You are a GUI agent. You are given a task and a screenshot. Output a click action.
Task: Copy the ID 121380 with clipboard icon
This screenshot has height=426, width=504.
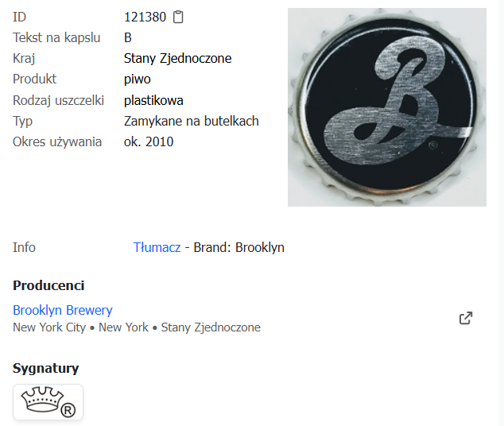click(178, 17)
